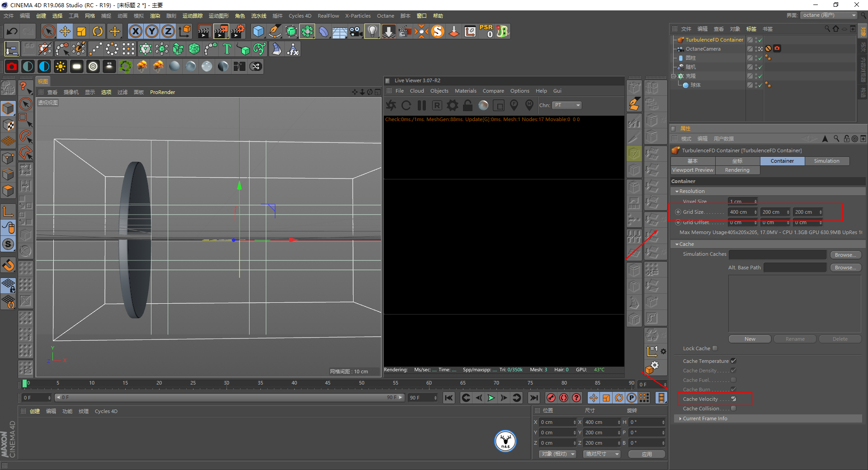Click Browse for Alt. Base Path

click(845, 268)
